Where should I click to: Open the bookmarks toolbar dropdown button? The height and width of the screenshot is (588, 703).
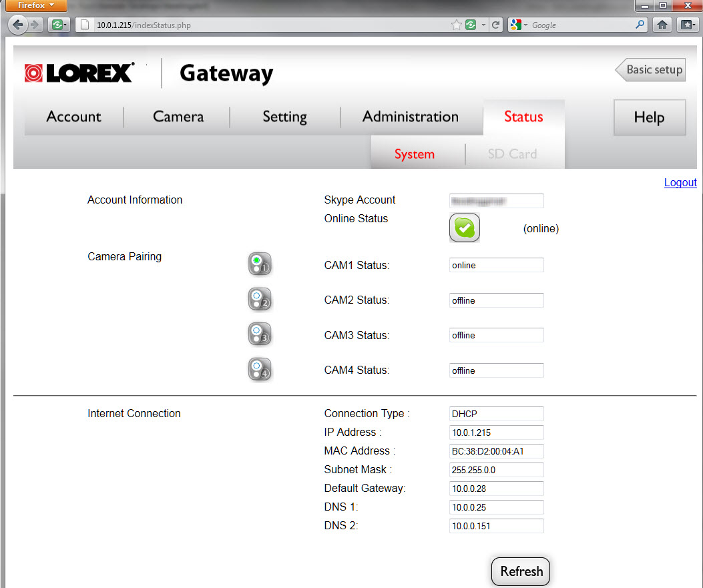pos(687,25)
